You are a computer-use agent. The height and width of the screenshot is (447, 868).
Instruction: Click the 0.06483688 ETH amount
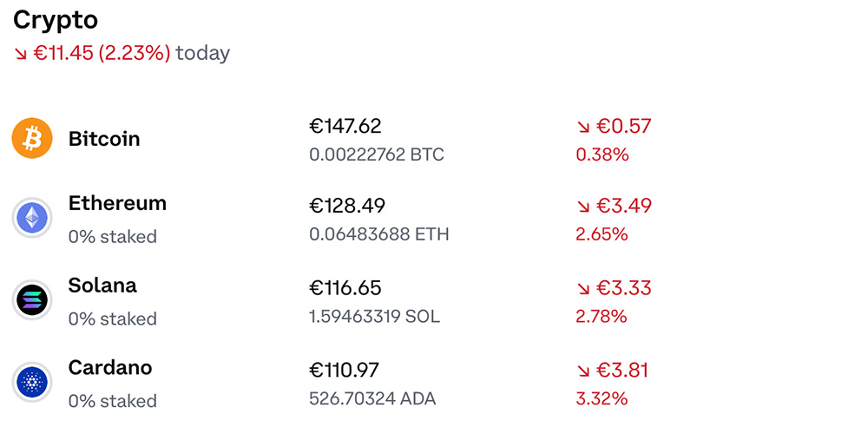[379, 234]
